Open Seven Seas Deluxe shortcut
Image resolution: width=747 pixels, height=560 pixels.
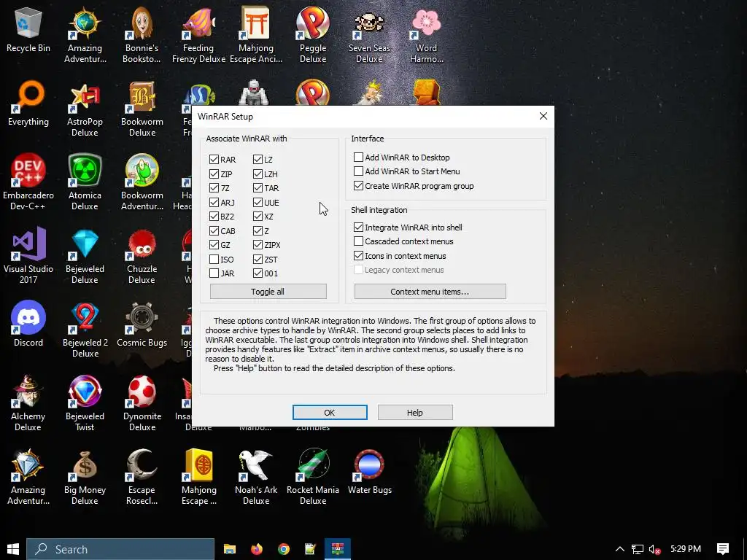(x=369, y=36)
